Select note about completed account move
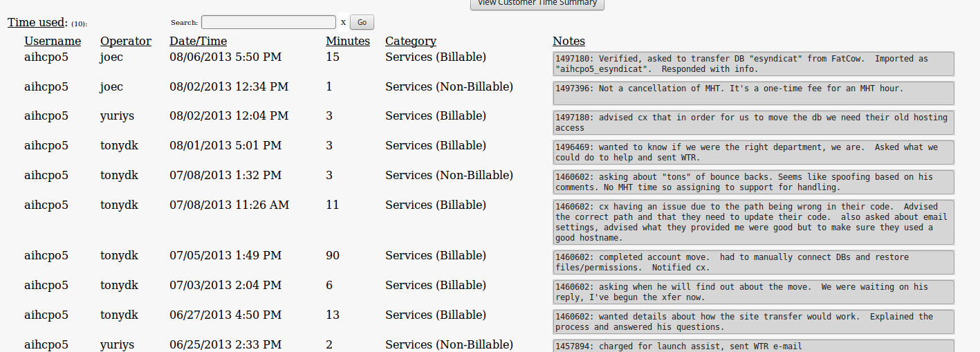This screenshot has width=980, height=352. point(753,262)
